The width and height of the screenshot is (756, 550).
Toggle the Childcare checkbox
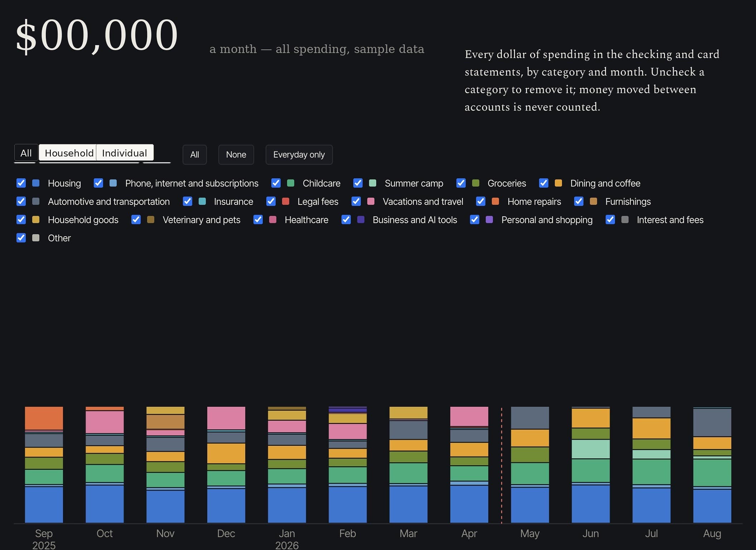pos(276,183)
